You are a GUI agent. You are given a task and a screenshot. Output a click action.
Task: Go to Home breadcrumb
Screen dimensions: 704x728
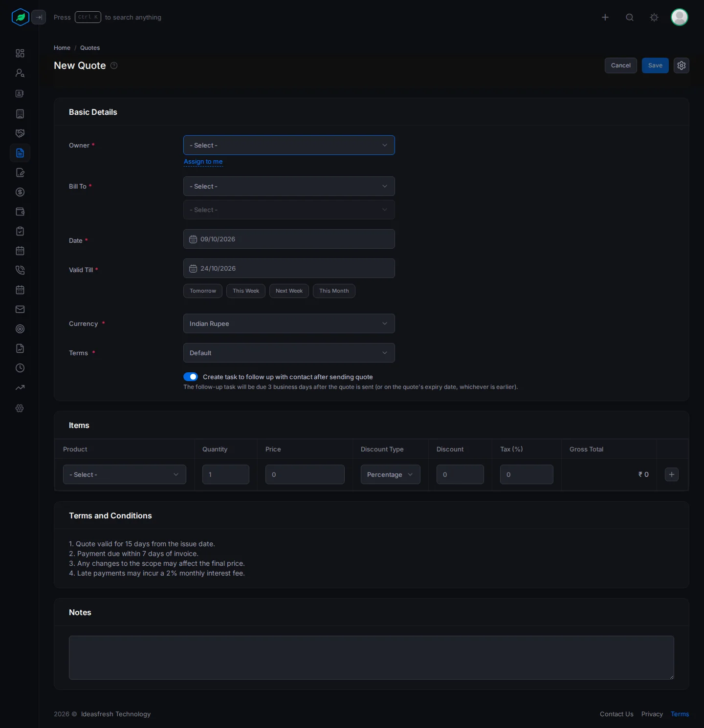pyautogui.click(x=62, y=48)
